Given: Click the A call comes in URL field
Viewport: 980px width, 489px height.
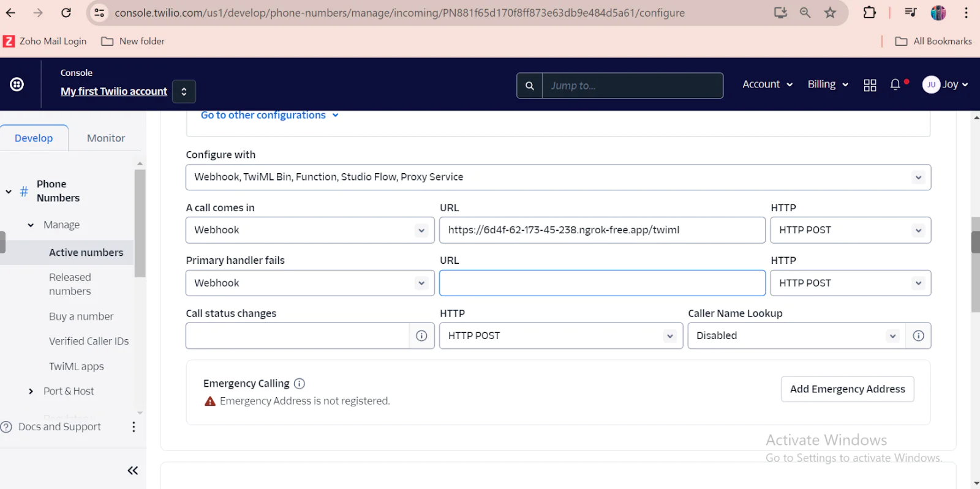Looking at the screenshot, I should point(602,230).
